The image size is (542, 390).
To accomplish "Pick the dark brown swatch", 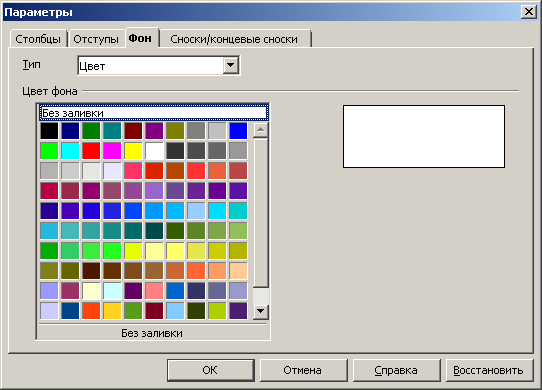I will pos(91,271).
